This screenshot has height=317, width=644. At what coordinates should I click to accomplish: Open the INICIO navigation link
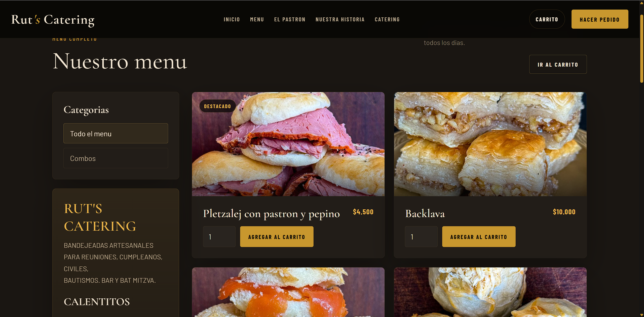point(232,19)
